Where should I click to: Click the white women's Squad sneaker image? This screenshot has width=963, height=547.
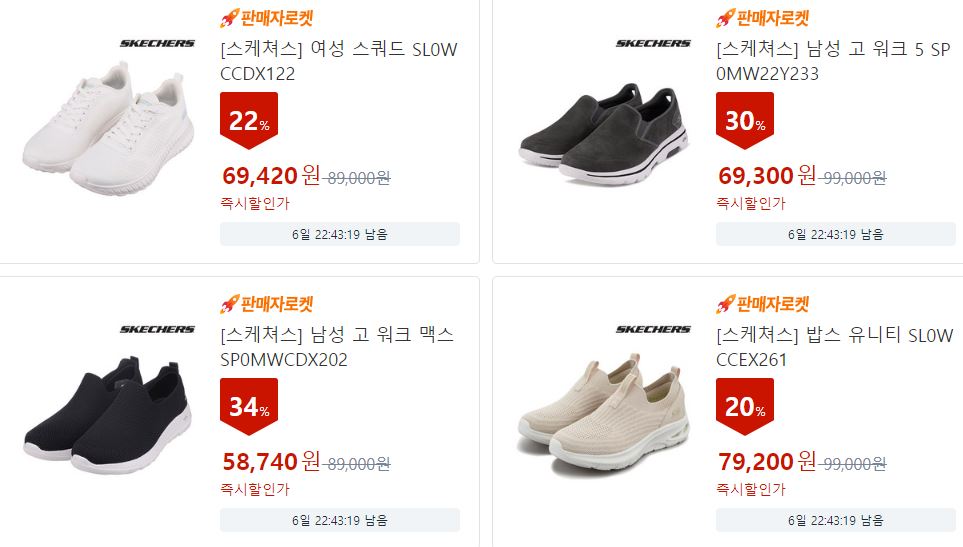tap(108, 128)
